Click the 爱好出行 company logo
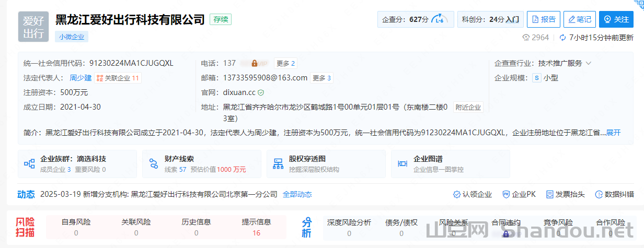 (33, 27)
